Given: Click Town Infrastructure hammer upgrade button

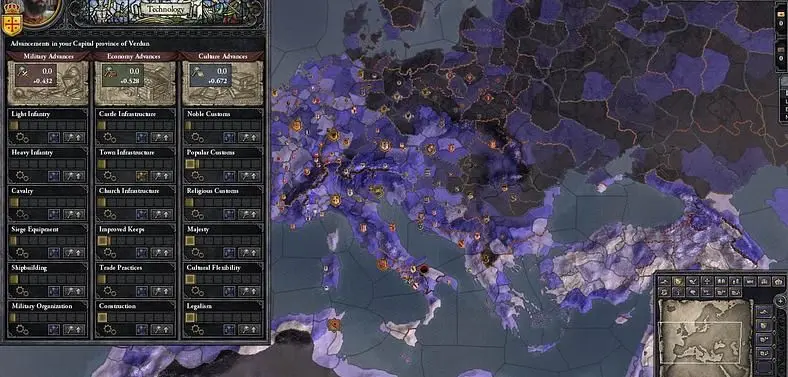Looking at the screenshot, I should [162, 176].
